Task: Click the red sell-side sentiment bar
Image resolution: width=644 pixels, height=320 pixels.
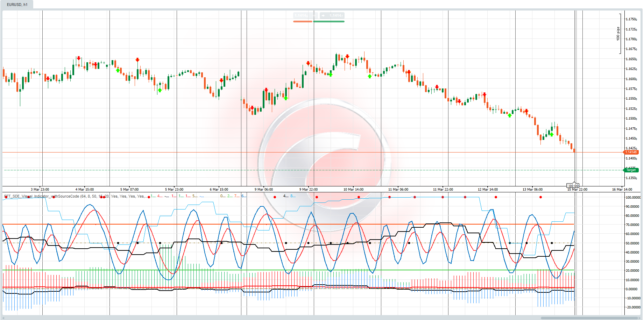Action: click(303, 21)
